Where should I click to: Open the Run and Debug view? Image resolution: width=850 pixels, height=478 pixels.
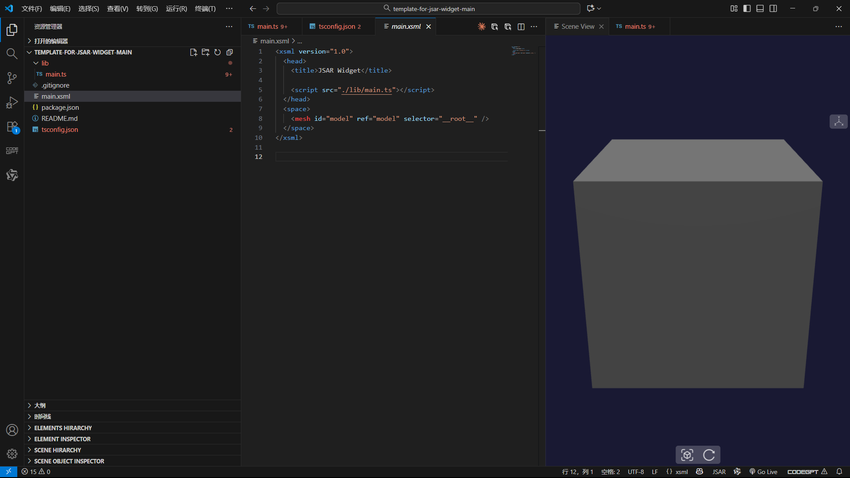pos(12,102)
